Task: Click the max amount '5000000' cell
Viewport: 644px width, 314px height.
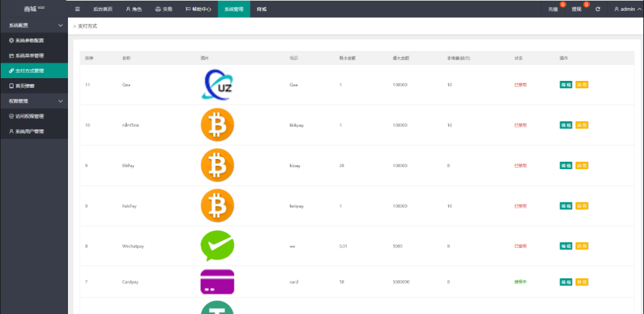Action: point(402,282)
